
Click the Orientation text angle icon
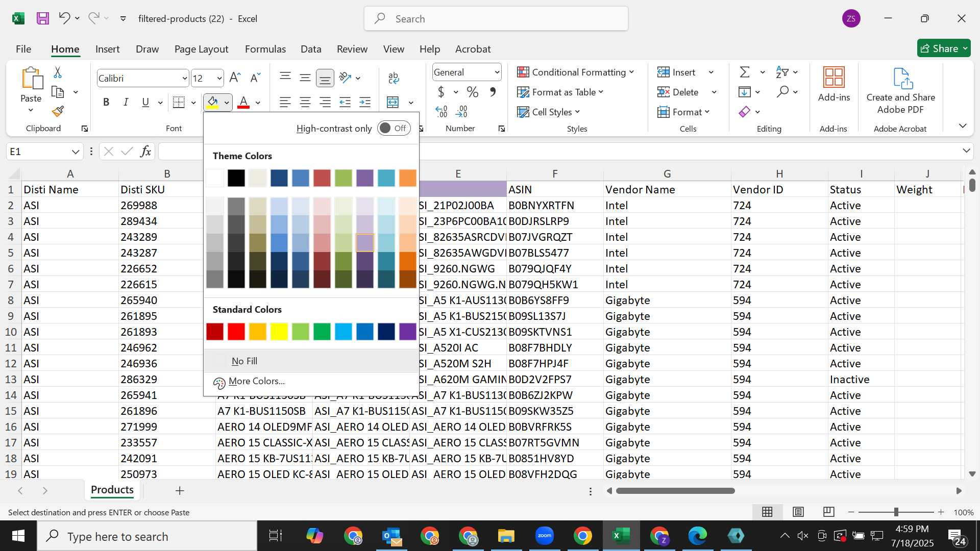[346, 78]
